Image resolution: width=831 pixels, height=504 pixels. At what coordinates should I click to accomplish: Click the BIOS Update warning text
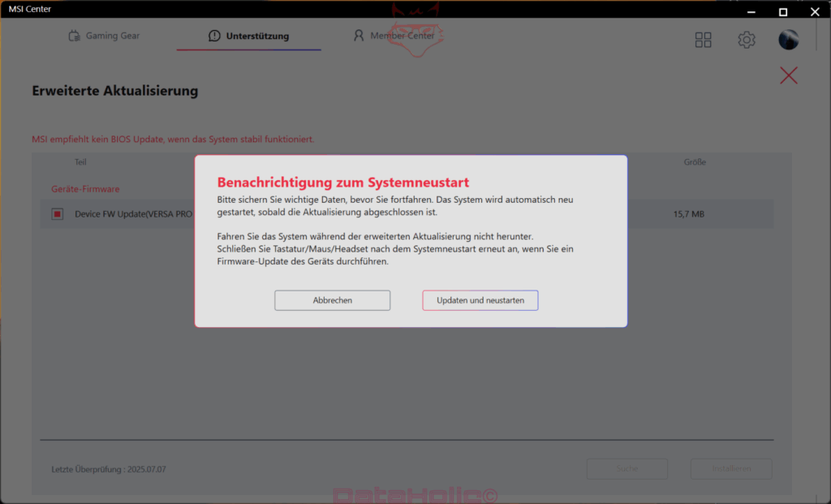pyautogui.click(x=173, y=140)
